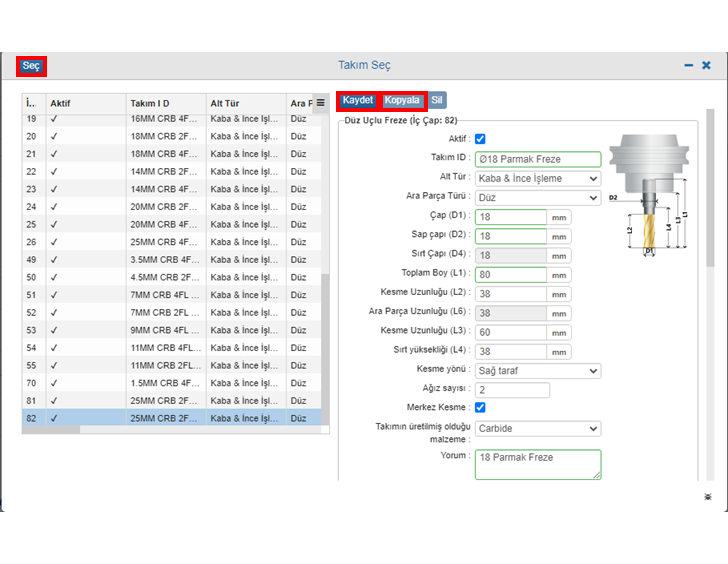The height and width of the screenshot is (564, 728).
Task: Click the column menu icon in table header
Action: 320,103
